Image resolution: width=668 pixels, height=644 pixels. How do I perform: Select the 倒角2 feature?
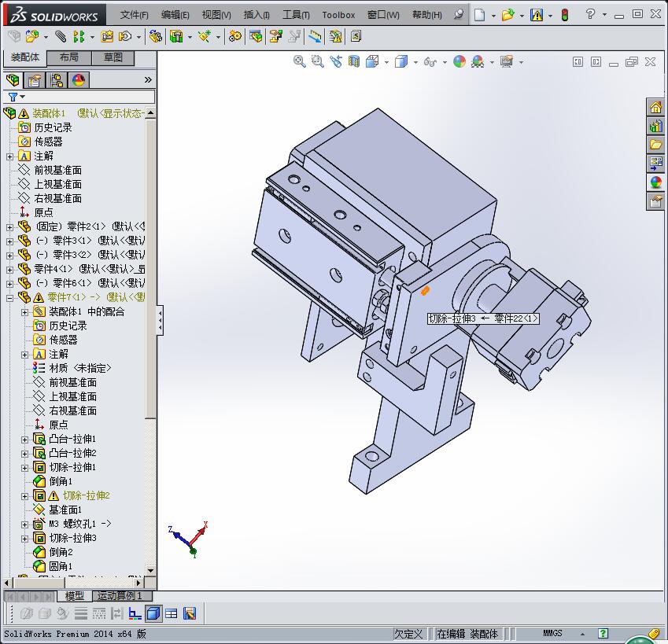click(61, 553)
